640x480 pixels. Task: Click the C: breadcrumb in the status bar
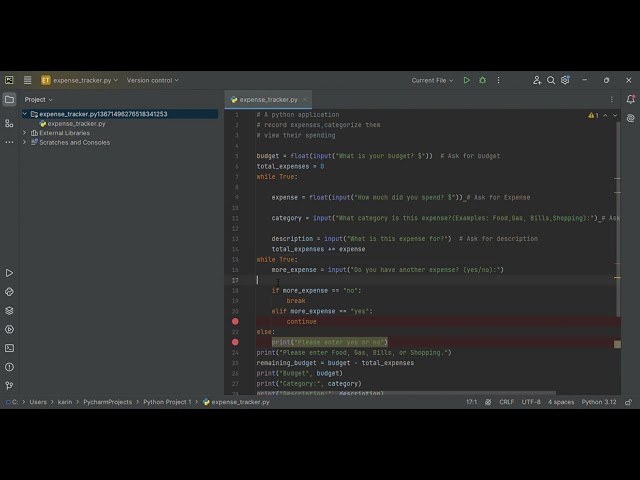click(12, 402)
